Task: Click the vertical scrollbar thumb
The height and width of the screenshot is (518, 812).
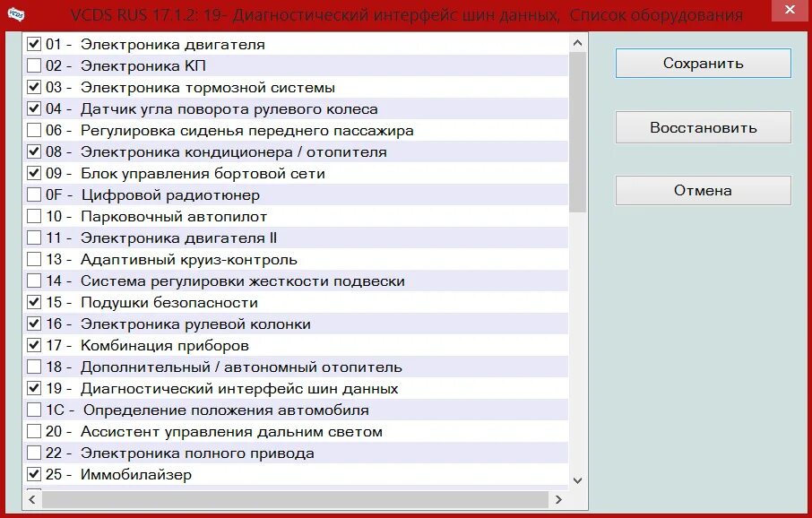Action: coord(578,132)
